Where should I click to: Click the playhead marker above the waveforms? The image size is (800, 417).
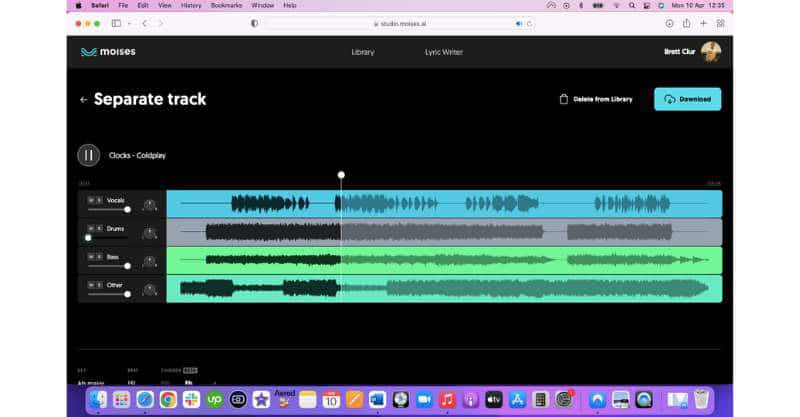click(341, 175)
